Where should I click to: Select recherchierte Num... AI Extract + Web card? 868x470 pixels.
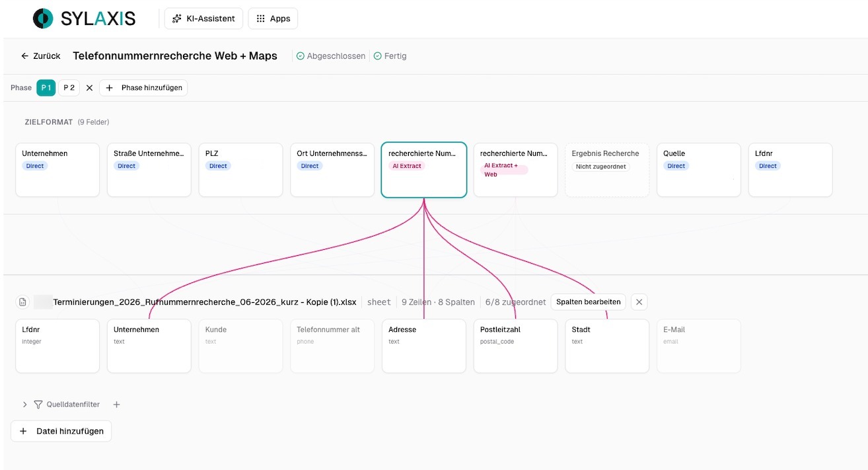515,170
